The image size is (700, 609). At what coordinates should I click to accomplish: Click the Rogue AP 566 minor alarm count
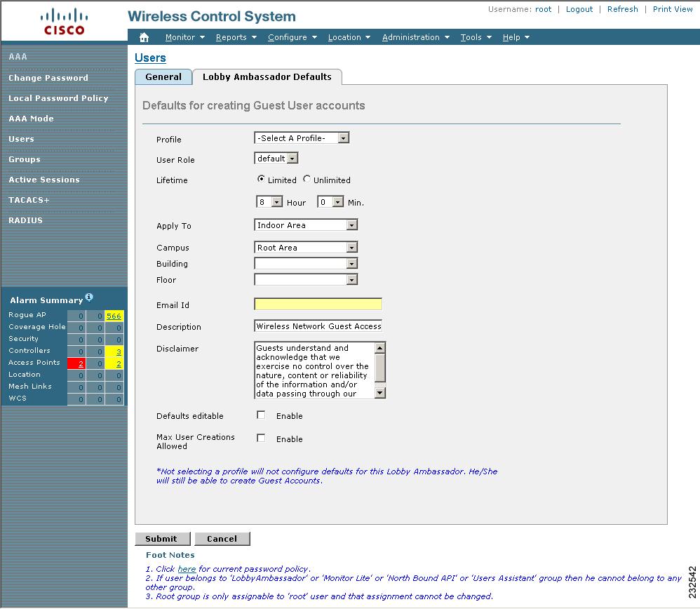114,316
